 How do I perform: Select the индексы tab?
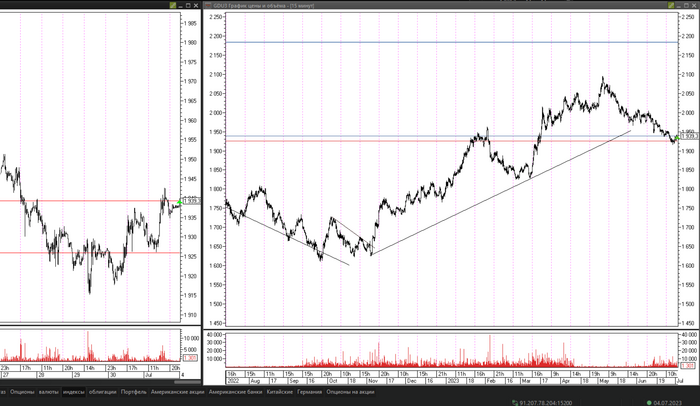(74, 392)
